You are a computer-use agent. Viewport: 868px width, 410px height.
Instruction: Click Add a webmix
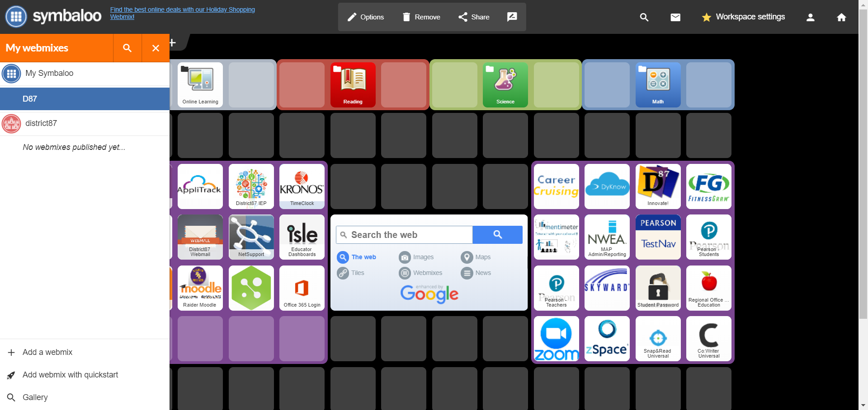[85, 352]
